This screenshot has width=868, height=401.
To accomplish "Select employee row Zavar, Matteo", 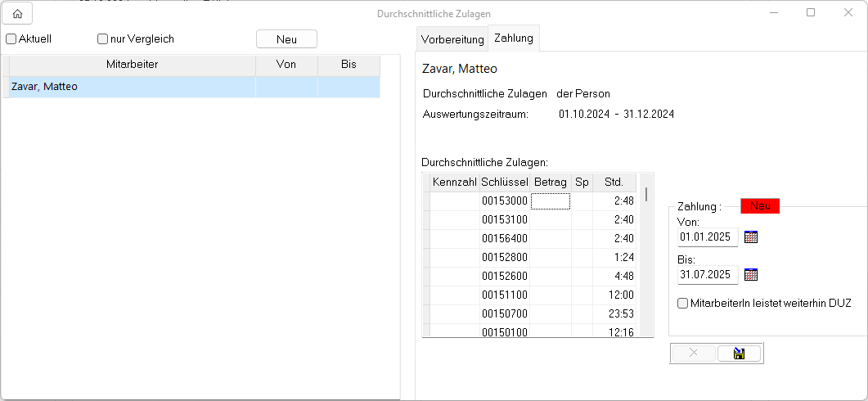I will pos(131,87).
